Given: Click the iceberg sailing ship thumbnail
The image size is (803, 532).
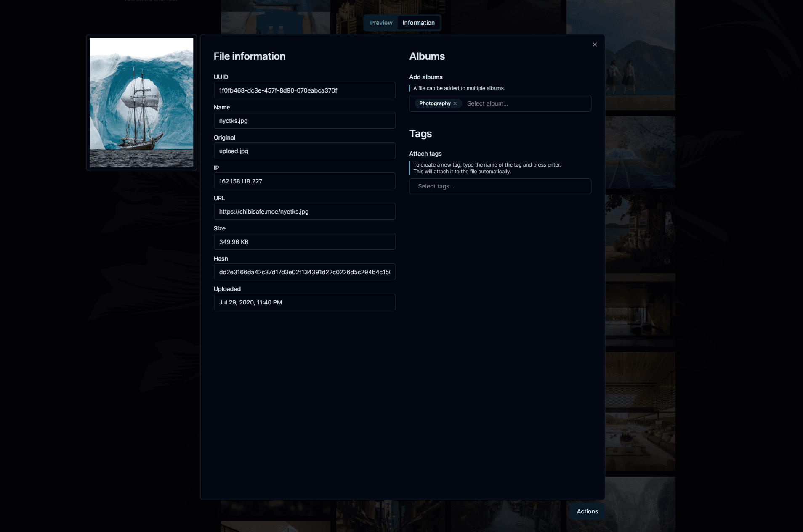Looking at the screenshot, I should click(141, 103).
